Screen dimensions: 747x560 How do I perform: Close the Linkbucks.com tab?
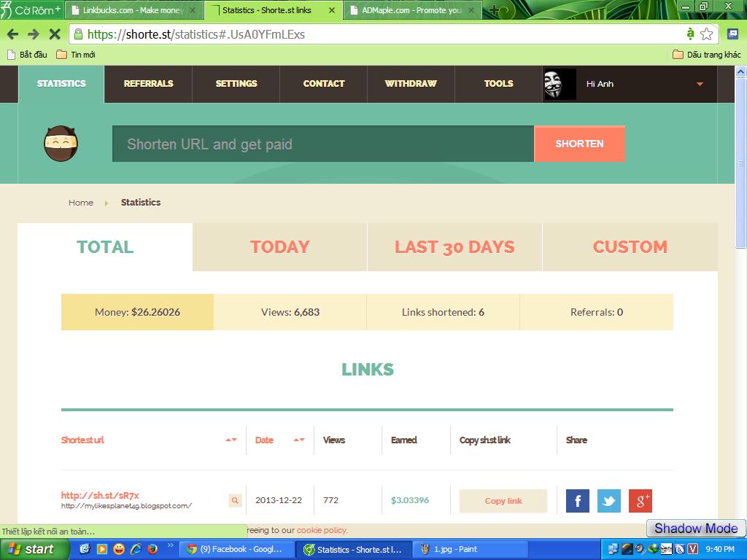[193, 10]
